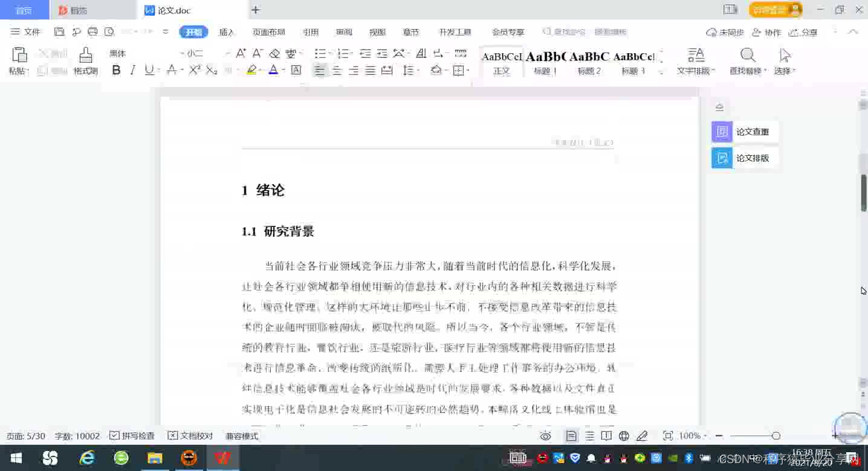This screenshot has width=868, height=471.
Task: Toggle strikethrough text
Action: coord(172,71)
